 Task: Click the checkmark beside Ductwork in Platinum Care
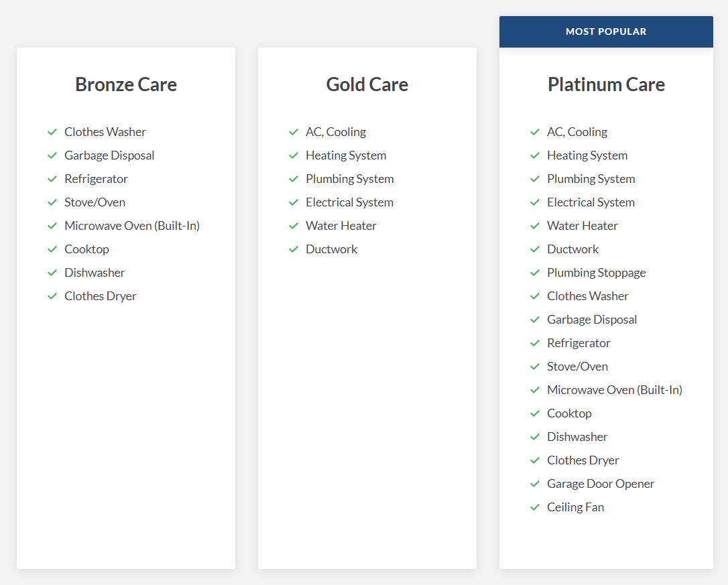535,249
